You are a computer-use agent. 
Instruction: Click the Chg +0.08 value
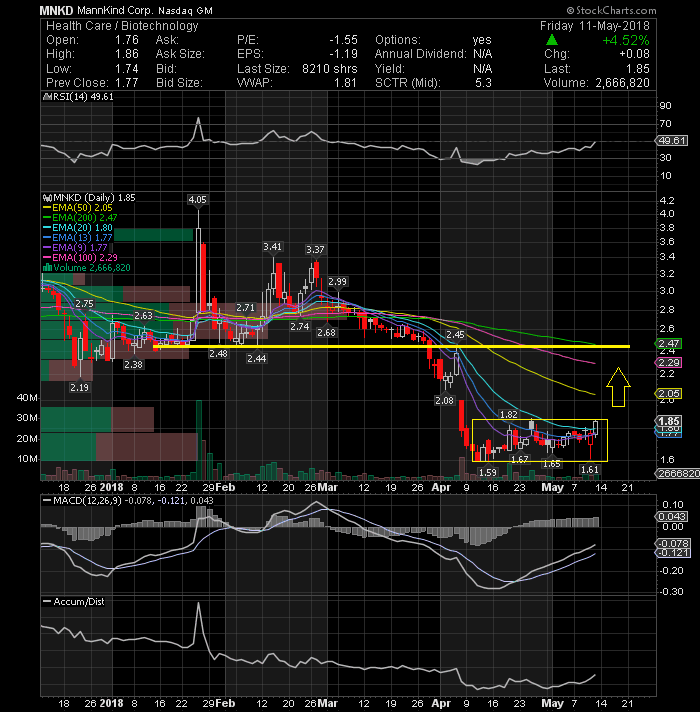[x=635, y=54]
